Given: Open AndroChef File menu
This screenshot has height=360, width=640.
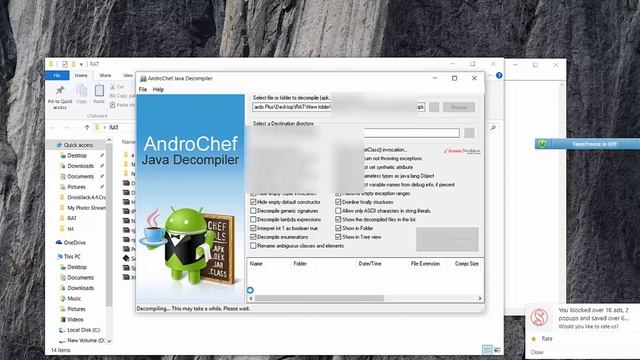Looking at the screenshot, I should 143,90.
